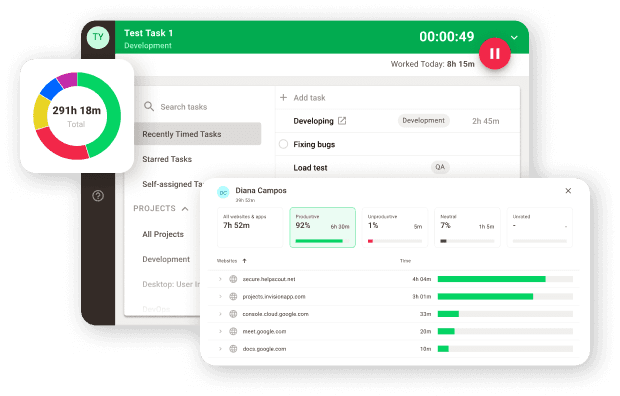Click the Test Task 1 title
This screenshot has width=620, height=396.
click(148, 33)
